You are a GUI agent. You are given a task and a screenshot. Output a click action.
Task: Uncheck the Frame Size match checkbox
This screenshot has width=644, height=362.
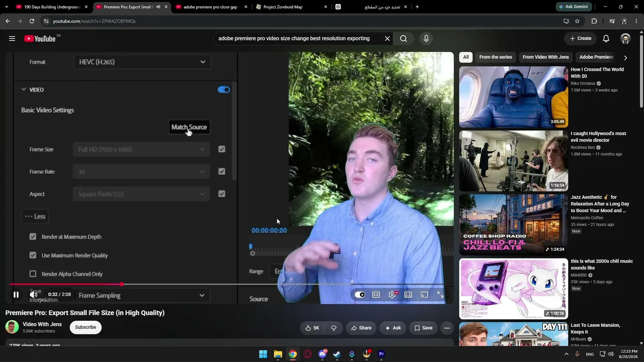[x=221, y=149]
